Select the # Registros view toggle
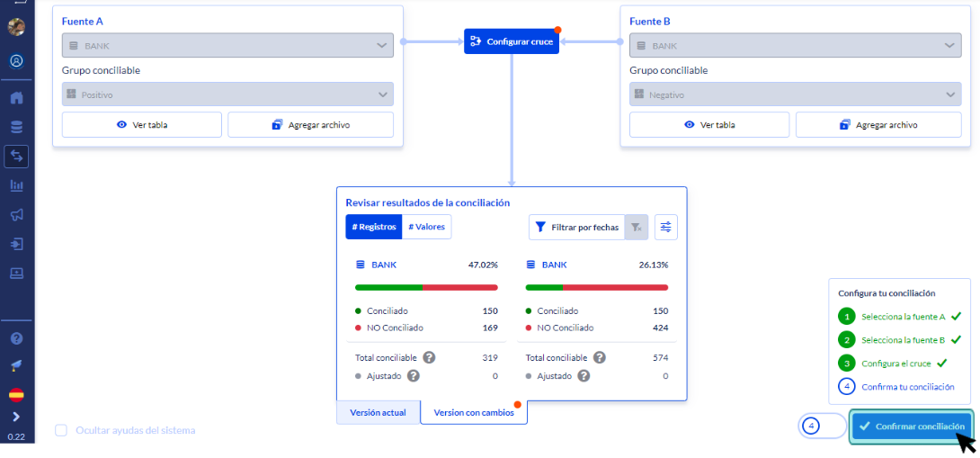980x458 pixels. 374,228
